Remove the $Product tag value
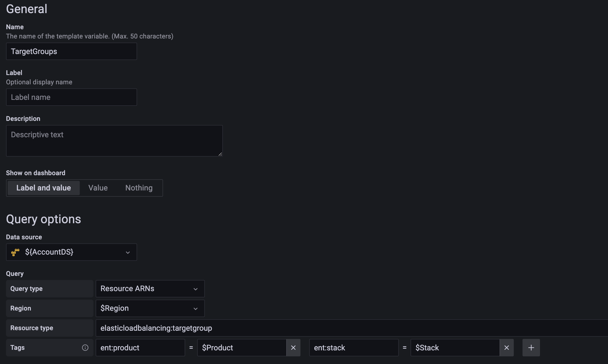Screen dimensions: 608x364 (293, 348)
